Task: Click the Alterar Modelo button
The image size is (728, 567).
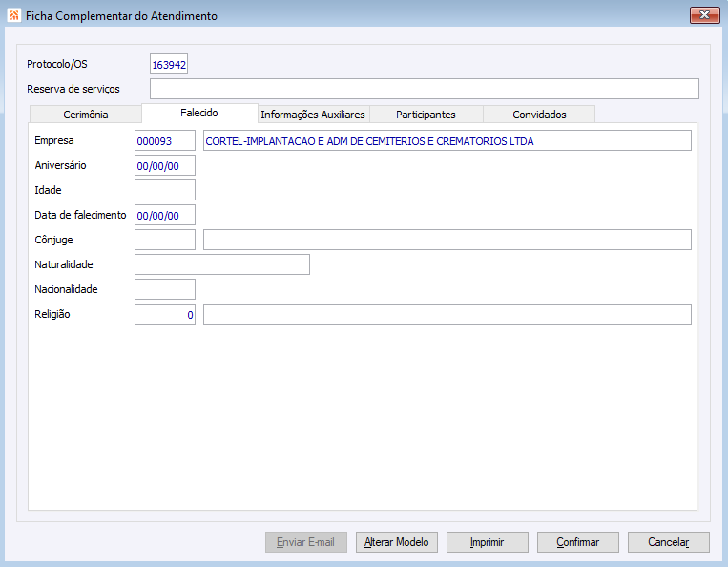Action: tap(397, 542)
